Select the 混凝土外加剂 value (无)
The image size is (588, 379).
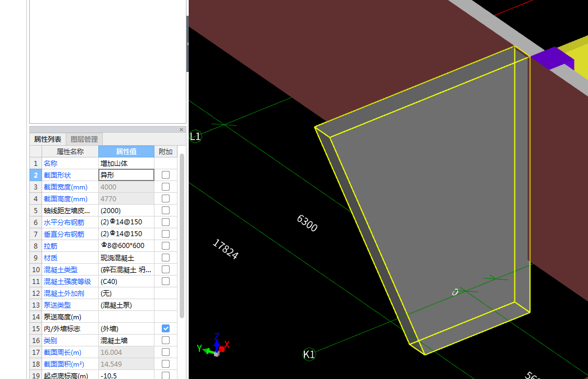pos(126,294)
